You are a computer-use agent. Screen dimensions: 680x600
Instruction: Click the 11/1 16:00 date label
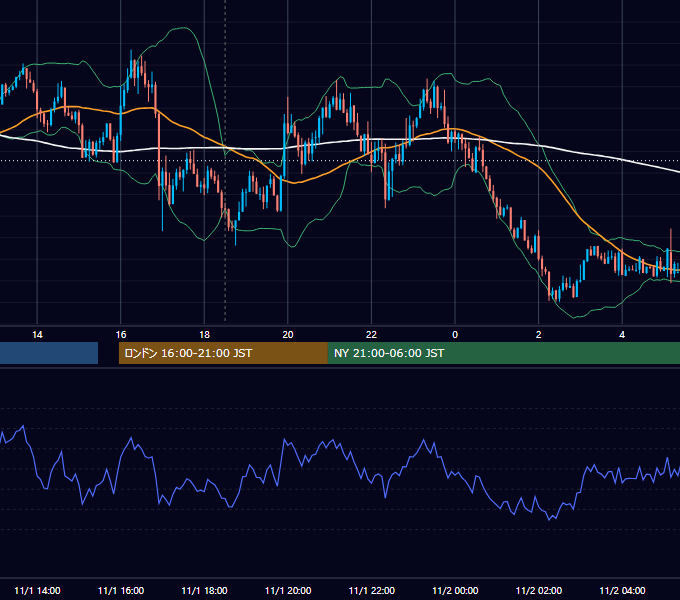coord(121,590)
